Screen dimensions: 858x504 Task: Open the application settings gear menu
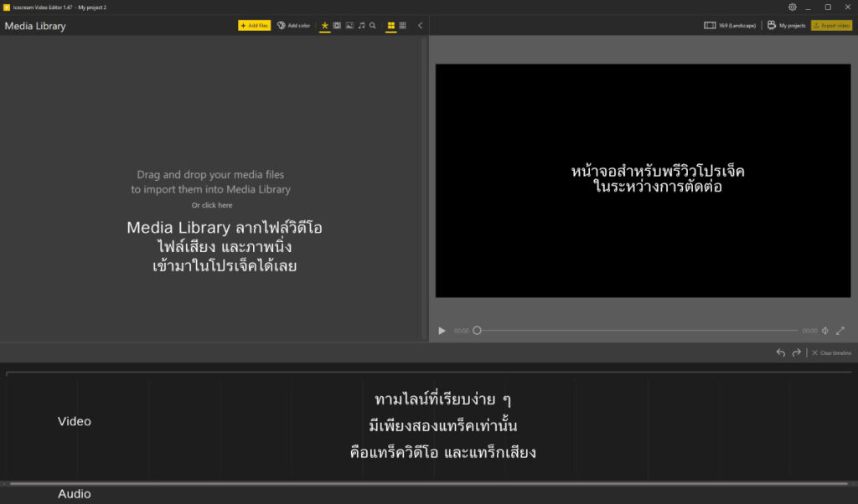[x=792, y=7]
